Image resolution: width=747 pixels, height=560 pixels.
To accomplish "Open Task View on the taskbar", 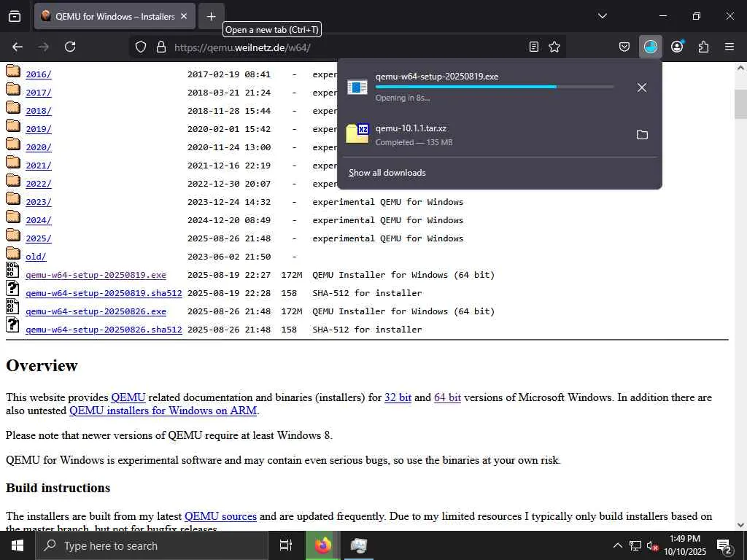I will 285,545.
